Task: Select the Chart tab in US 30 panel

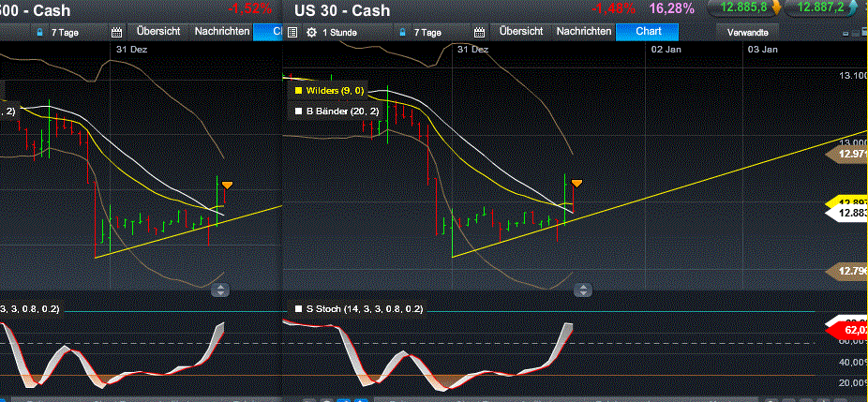Action: [x=649, y=32]
